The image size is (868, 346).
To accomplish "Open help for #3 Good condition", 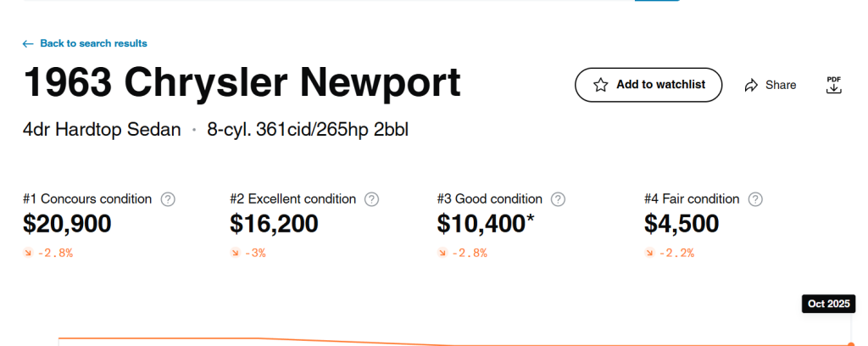I will (x=558, y=199).
